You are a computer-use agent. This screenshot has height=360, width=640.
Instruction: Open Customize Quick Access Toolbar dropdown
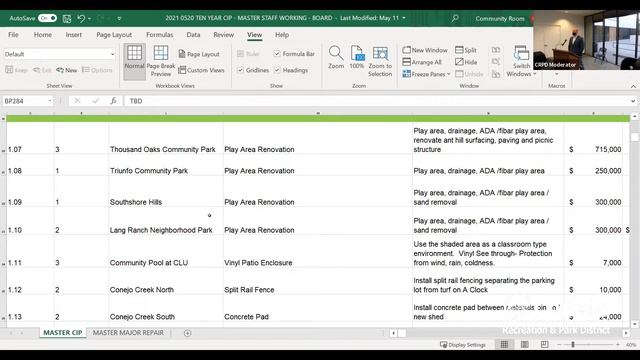pos(119,18)
